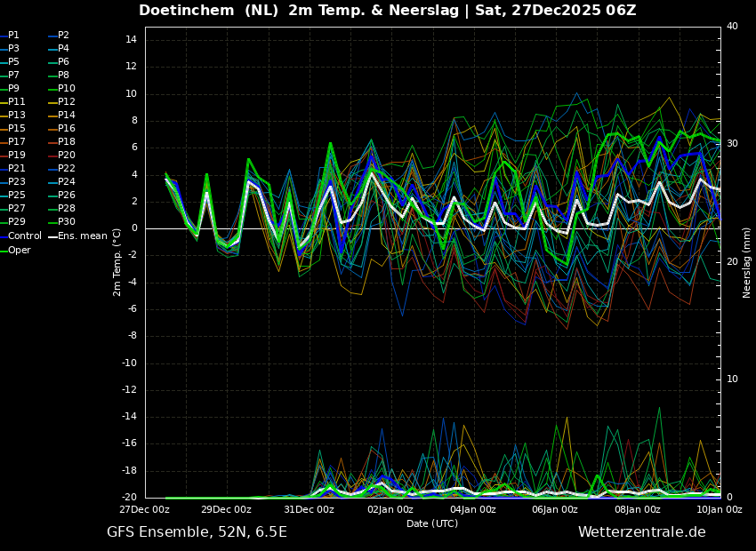Click the -20 value on the temperature axis

[x=130, y=498]
